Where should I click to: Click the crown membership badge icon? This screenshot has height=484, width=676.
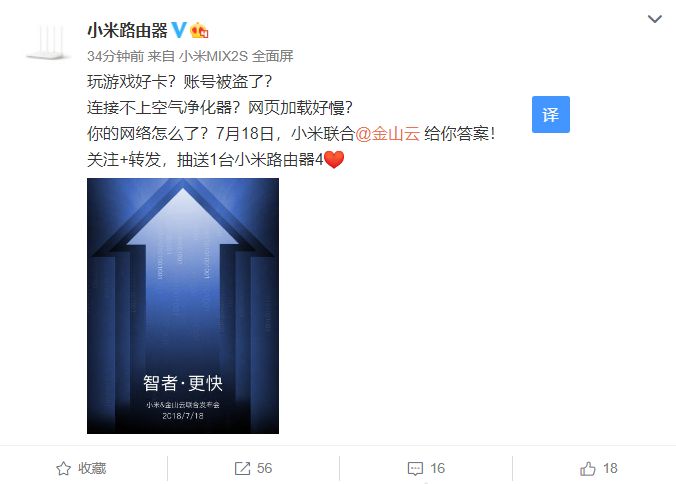coord(199,30)
